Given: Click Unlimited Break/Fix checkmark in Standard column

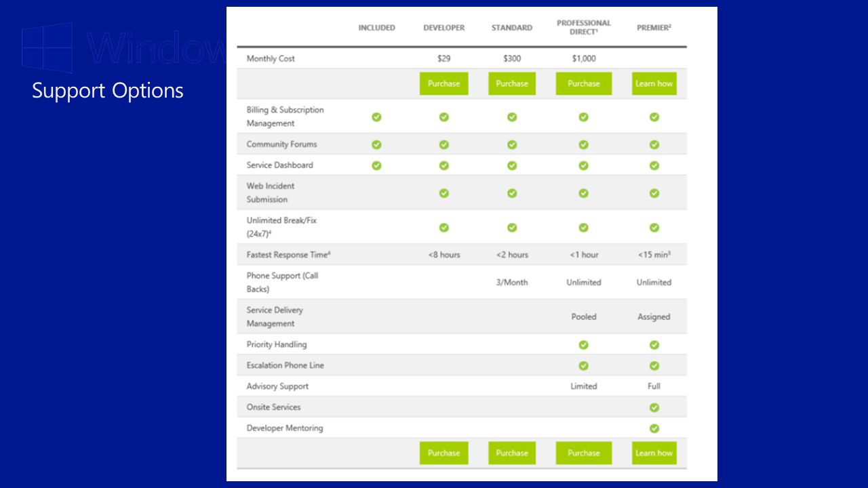Looking at the screenshot, I should (512, 228).
